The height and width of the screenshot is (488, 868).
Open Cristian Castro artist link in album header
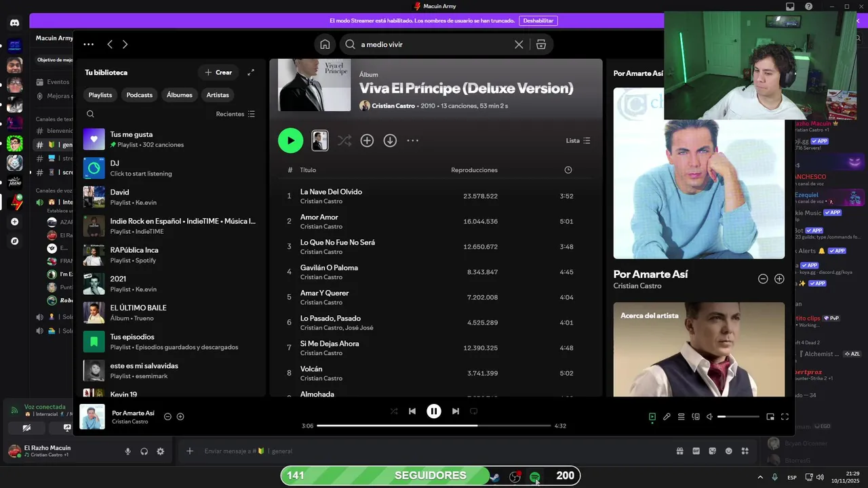pyautogui.click(x=393, y=106)
